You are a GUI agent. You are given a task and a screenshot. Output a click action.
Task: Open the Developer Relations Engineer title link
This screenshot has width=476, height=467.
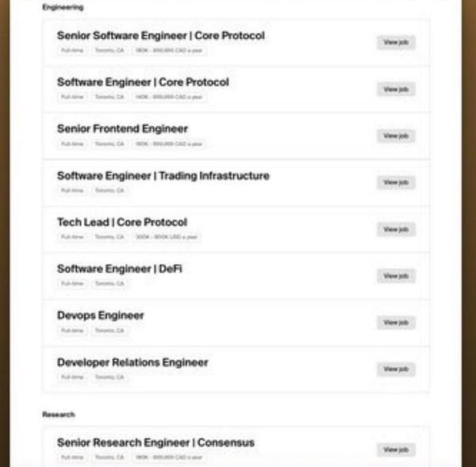point(132,362)
